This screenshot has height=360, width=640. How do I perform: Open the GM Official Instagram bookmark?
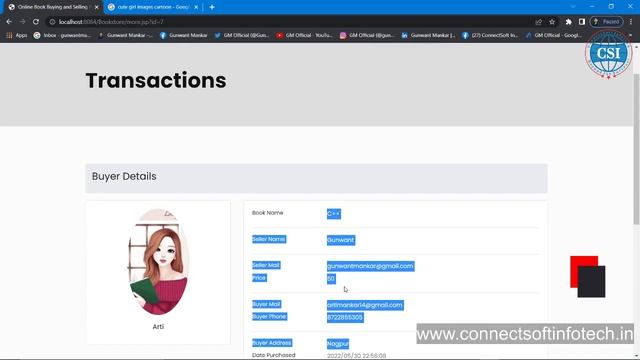click(367, 36)
